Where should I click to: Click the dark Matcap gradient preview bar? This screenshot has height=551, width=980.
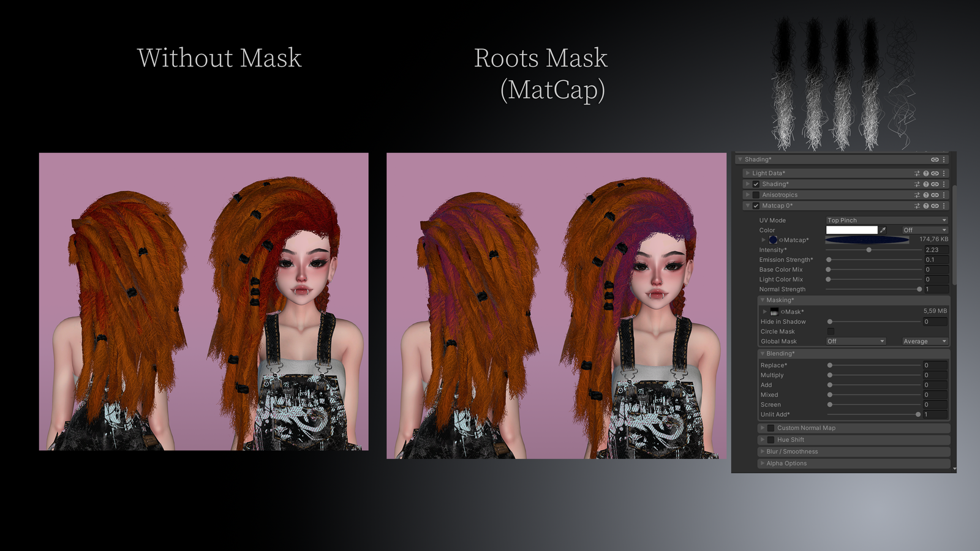867,240
